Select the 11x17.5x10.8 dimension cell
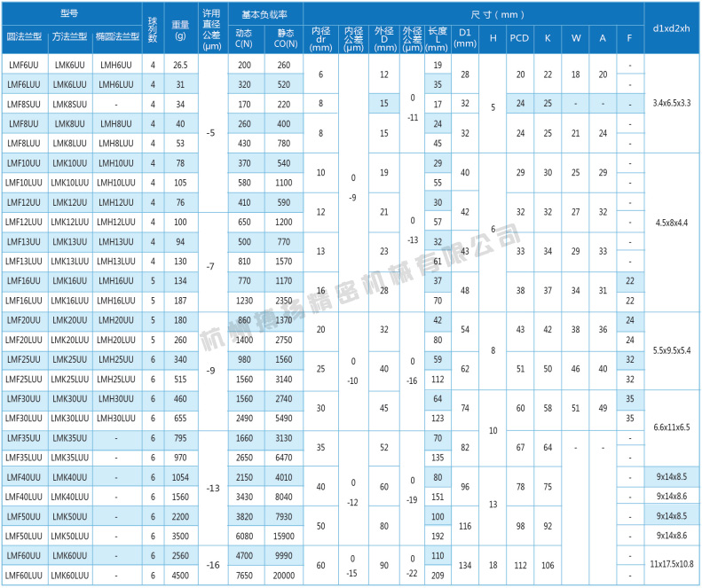702x588 pixels. point(670,565)
